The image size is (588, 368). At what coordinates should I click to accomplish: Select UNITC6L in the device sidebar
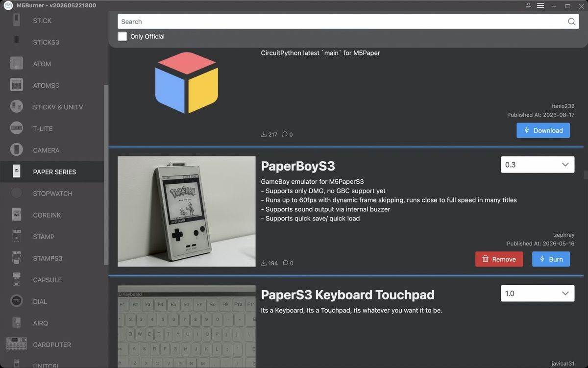(52, 365)
